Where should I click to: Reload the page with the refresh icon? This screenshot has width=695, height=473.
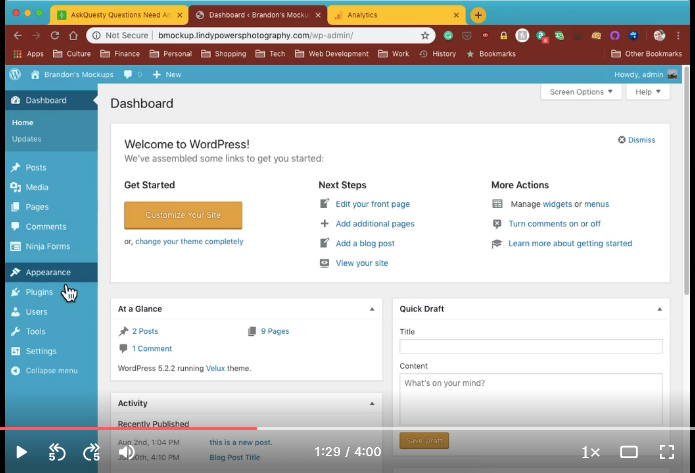pyautogui.click(x=55, y=35)
